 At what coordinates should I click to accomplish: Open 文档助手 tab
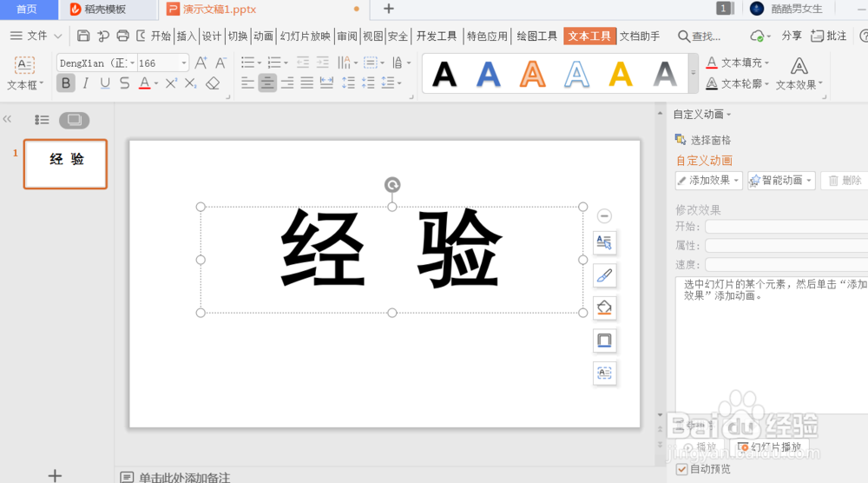(640, 36)
